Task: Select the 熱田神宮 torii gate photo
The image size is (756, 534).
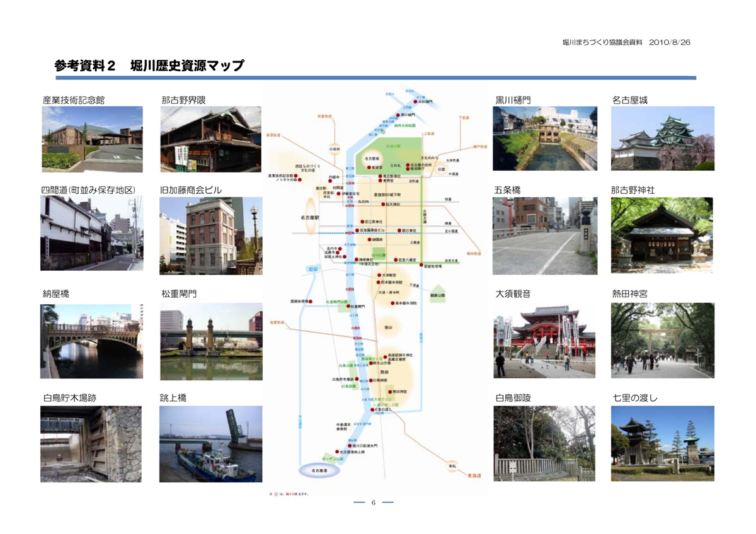Action: coord(663,340)
